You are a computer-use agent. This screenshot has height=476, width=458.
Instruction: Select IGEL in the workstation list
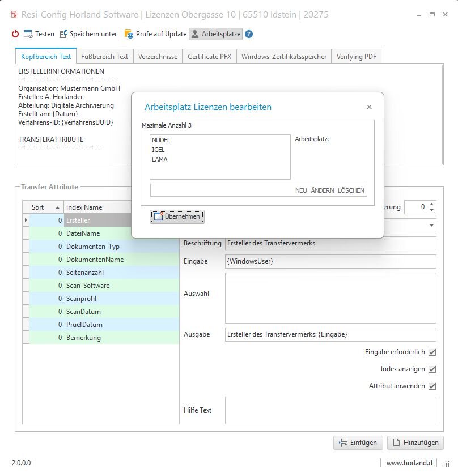tap(158, 150)
